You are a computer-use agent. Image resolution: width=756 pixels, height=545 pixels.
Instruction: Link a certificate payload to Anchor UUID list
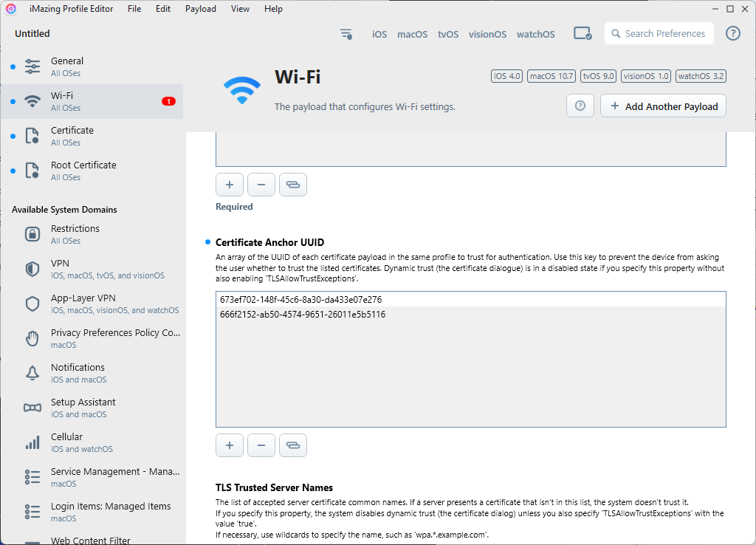[x=293, y=445]
